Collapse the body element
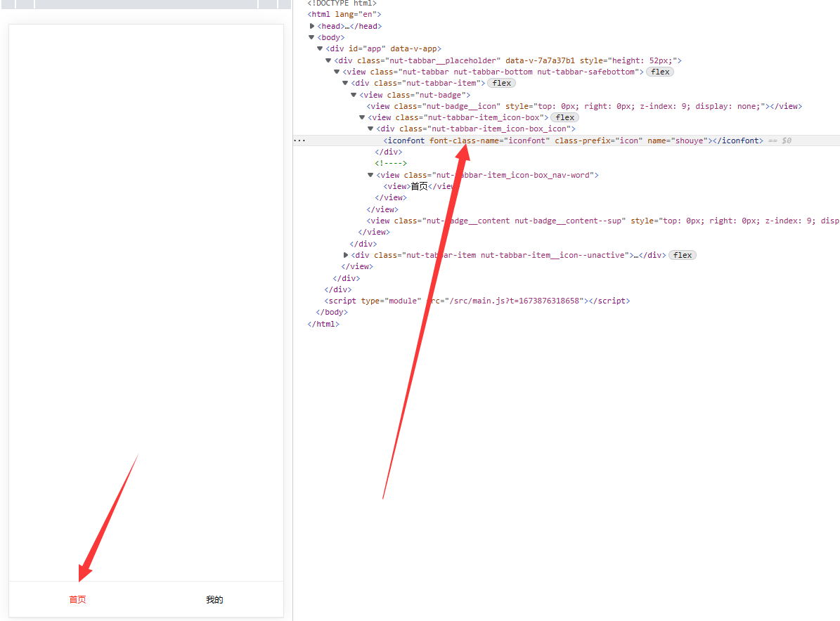 click(311, 37)
